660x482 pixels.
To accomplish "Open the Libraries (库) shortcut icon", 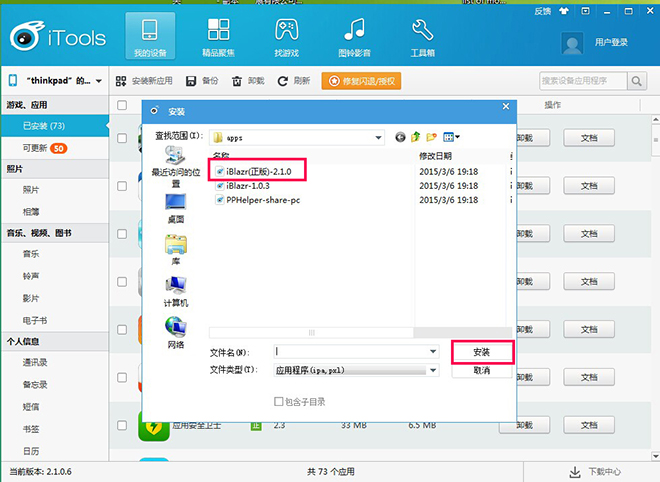I will tap(176, 244).
